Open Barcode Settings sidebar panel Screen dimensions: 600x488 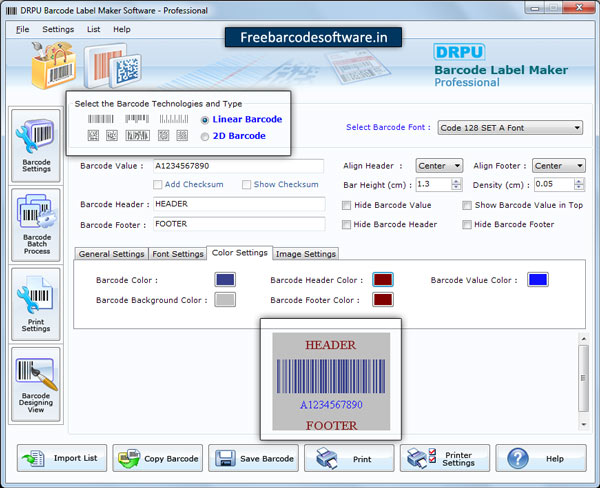[x=36, y=145]
